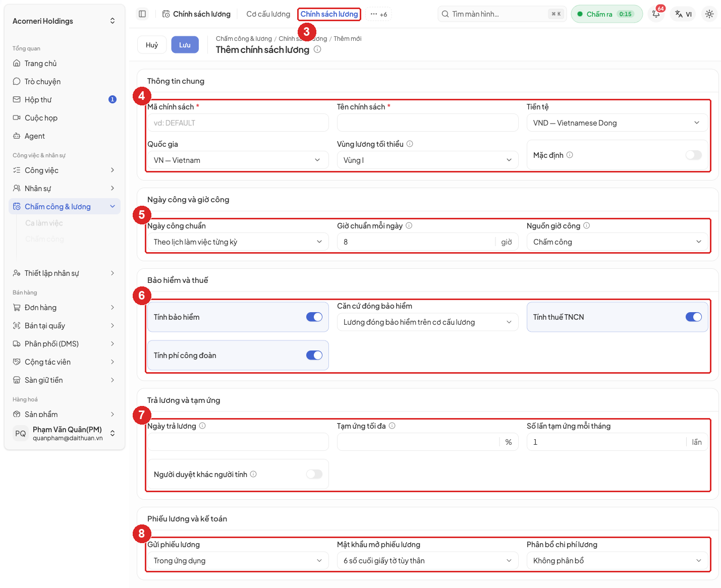Open Trang chủ home icon in sidebar
The height and width of the screenshot is (588, 721).
click(17, 64)
